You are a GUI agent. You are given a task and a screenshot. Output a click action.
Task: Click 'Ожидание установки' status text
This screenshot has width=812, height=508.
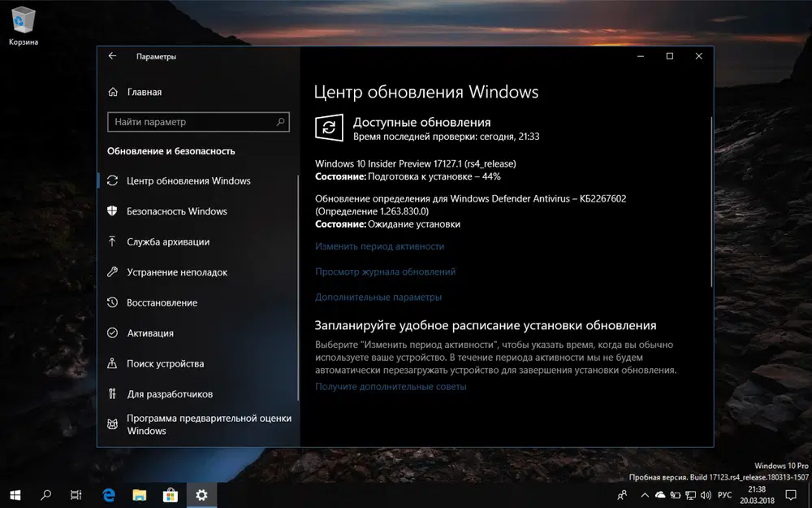tap(414, 224)
